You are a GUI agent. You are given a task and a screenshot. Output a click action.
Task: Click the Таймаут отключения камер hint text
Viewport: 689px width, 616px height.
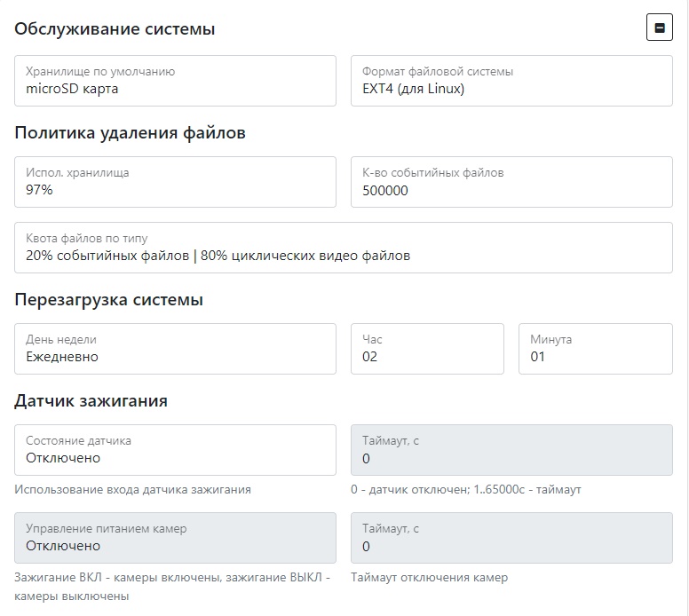[x=429, y=577]
